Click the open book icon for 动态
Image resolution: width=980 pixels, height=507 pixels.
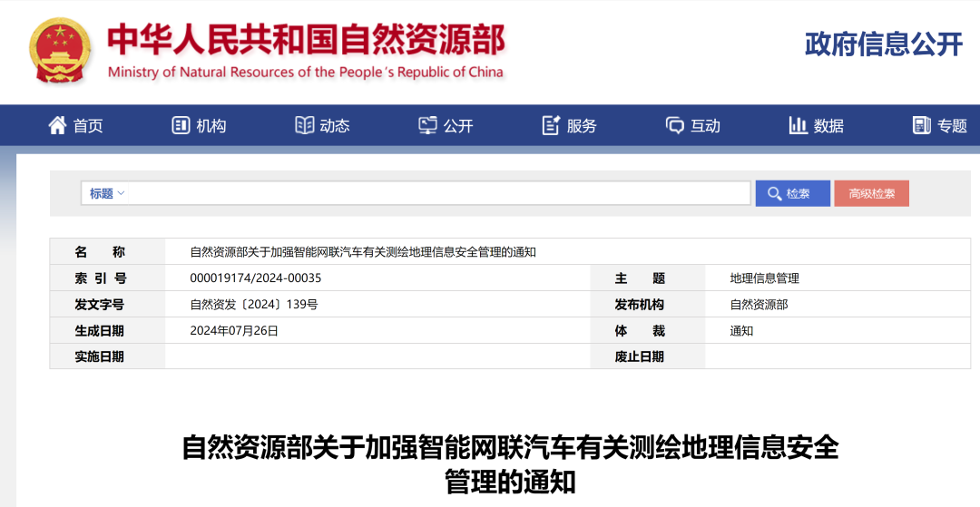305,125
